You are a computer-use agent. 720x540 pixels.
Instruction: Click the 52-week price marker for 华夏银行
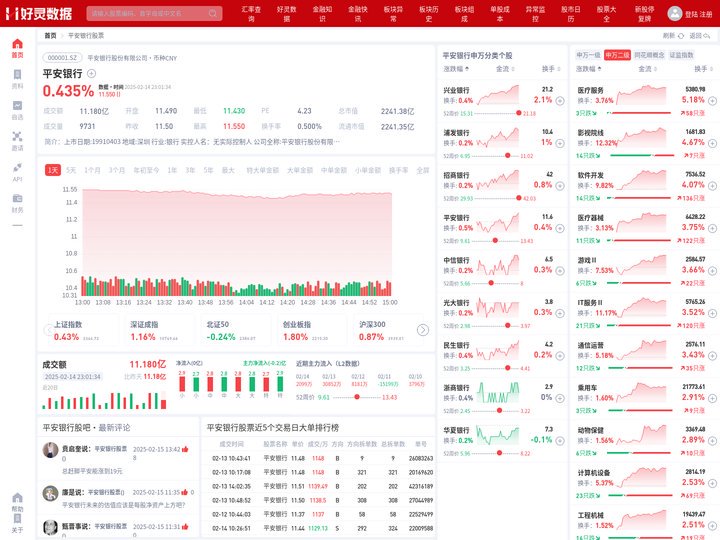coord(499,453)
